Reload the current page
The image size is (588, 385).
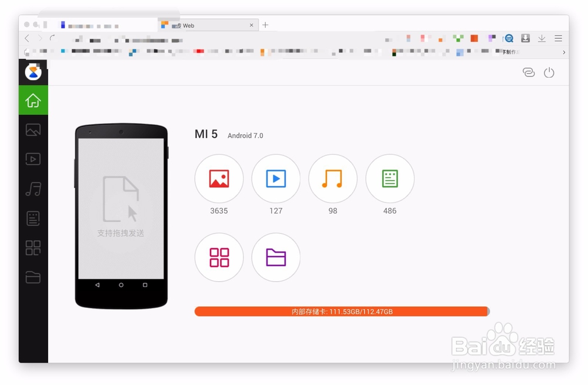click(x=52, y=38)
